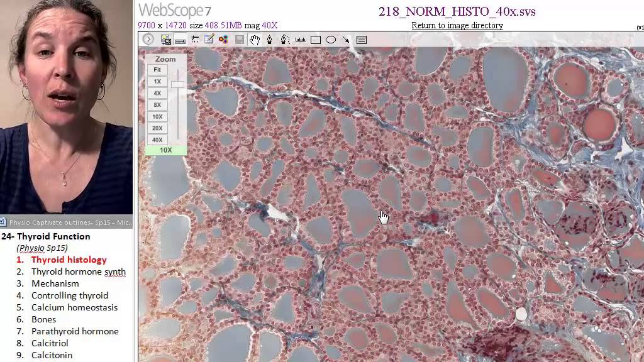This screenshot has width=644, height=362.
Task: Click the green 10X current zoom indicator
Action: (166, 150)
